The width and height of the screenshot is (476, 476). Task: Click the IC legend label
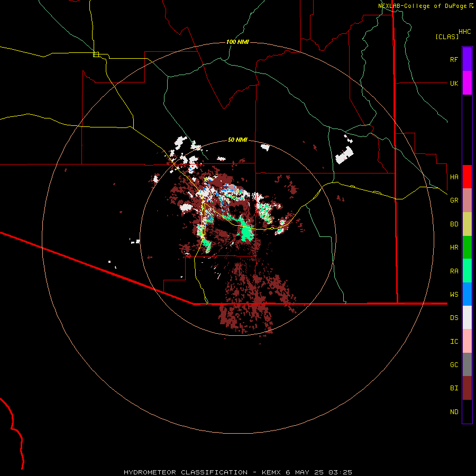tap(454, 341)
